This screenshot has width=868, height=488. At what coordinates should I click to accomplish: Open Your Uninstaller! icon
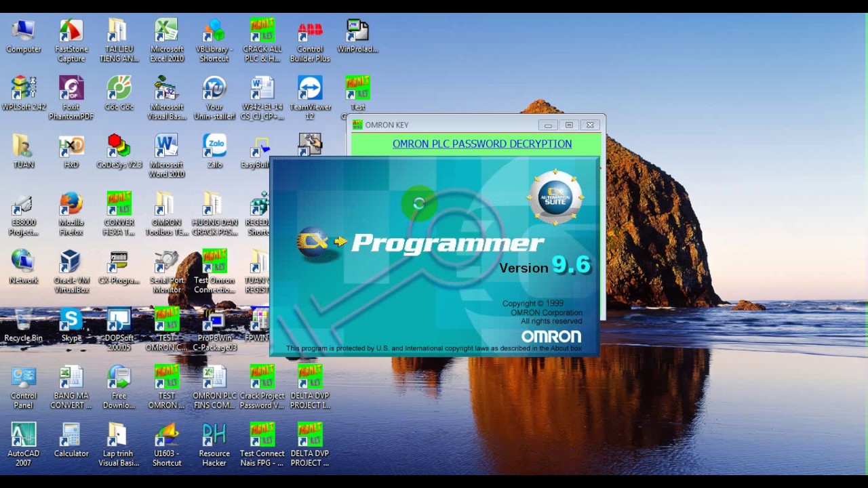[x=214, y=99]
